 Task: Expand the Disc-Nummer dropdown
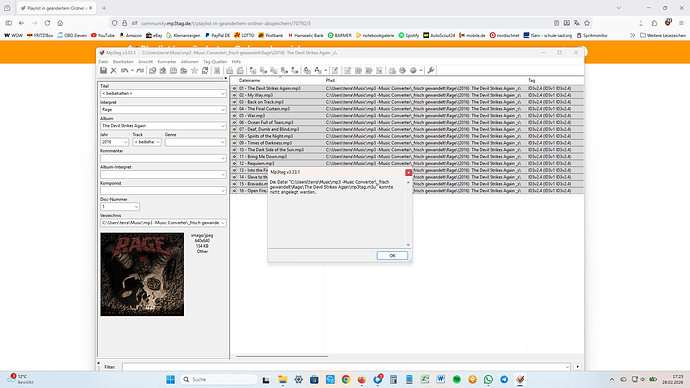pos(136,207)
